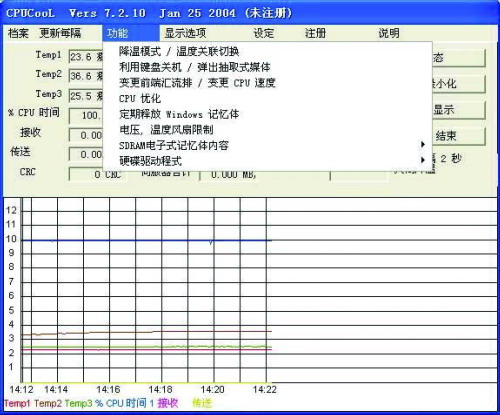Open the 设定 menu
This screenshot has width=500, height=415.
(263, 33)
